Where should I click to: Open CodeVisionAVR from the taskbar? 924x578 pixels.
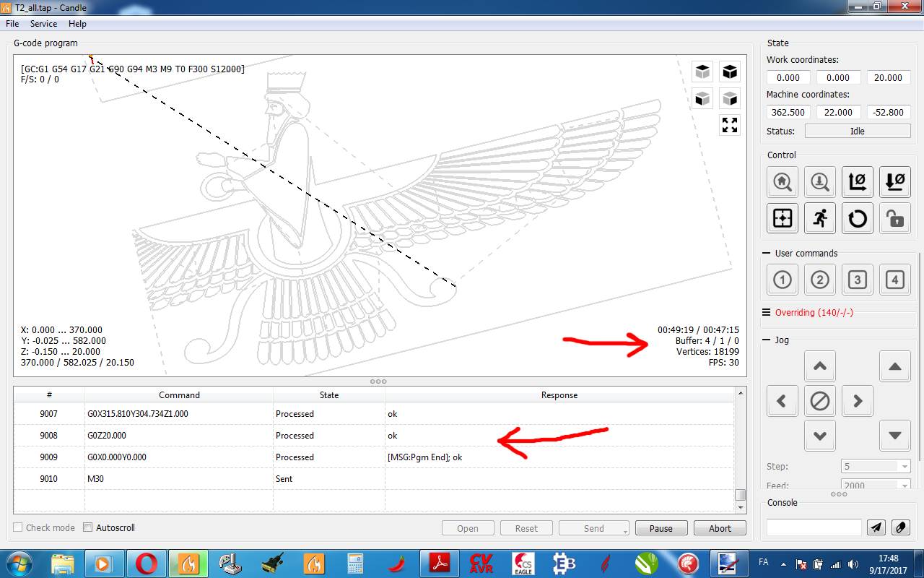tap(481, 563)
